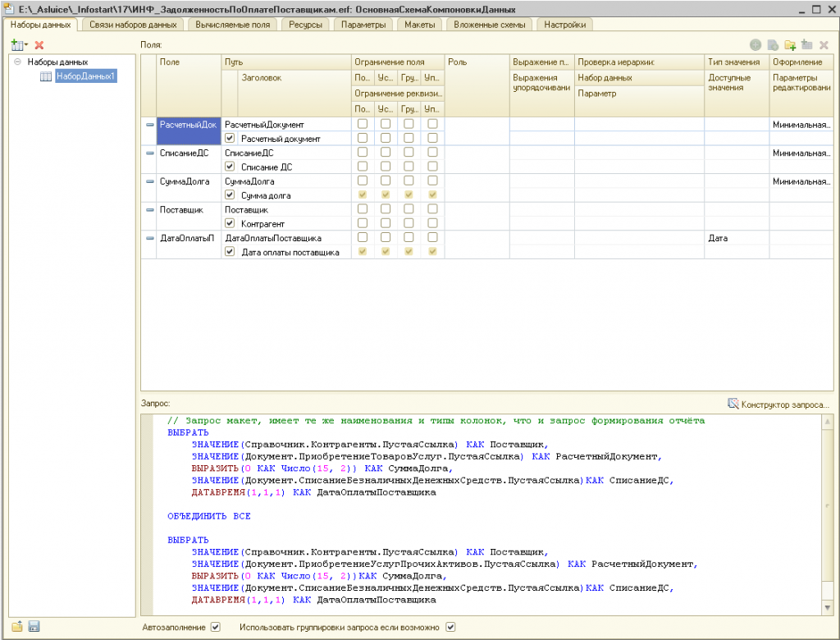Click the add data set icon
840x640 pixels.
(x=16, y=44)
